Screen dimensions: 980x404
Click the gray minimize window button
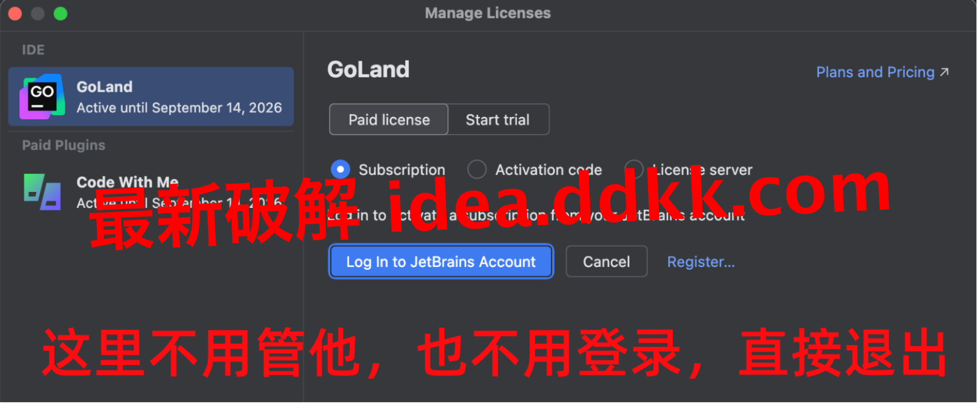coord(38,14)
